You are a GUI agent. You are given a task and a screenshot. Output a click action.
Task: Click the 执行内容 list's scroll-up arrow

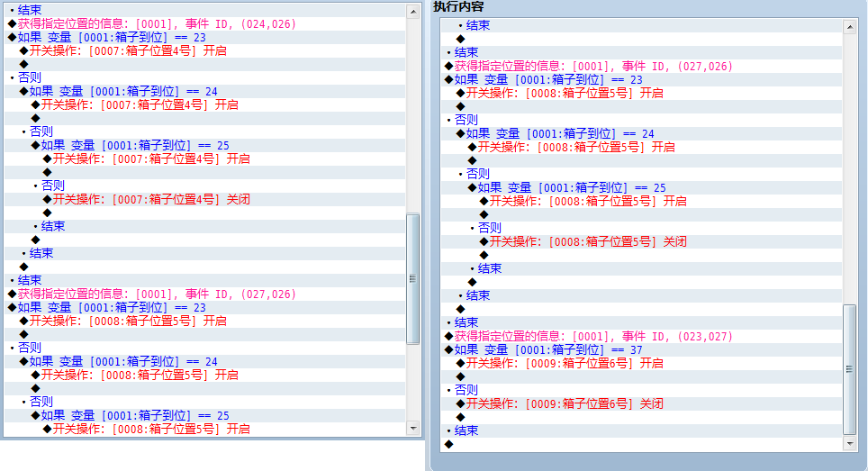click(x=850, y=26)
